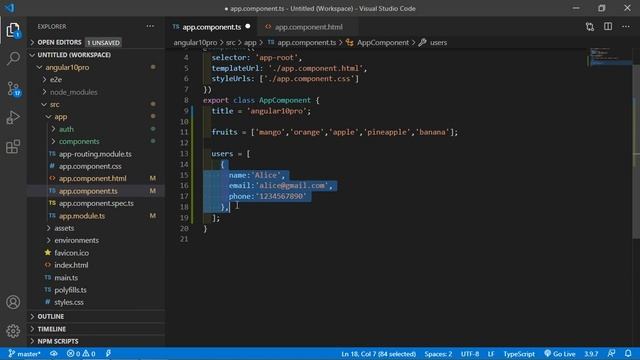Click src breadcrumb segment
Screen dimensions: 640x360
(x=231, y=42)
